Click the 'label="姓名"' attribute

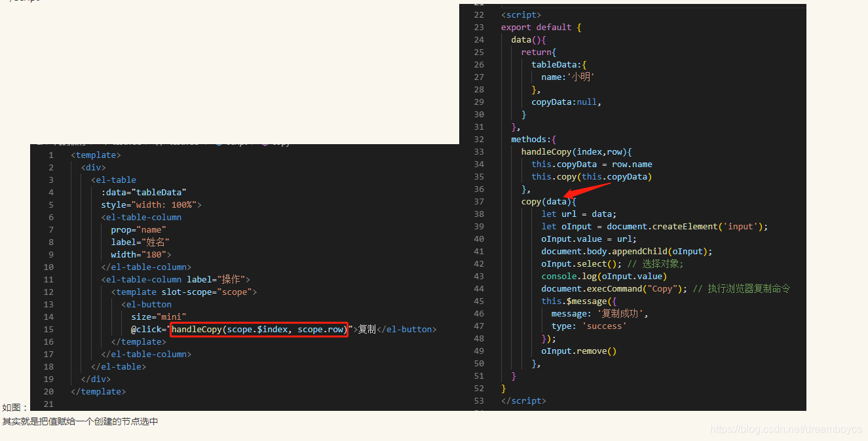(140, 242)
